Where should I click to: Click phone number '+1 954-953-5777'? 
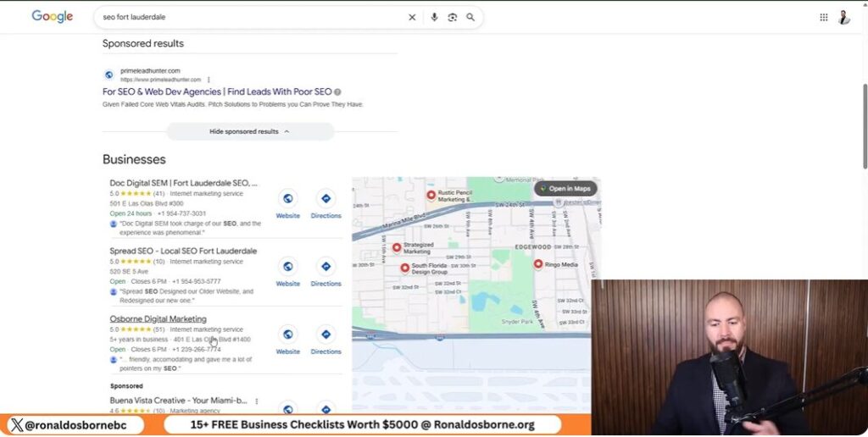click(196, 281)
